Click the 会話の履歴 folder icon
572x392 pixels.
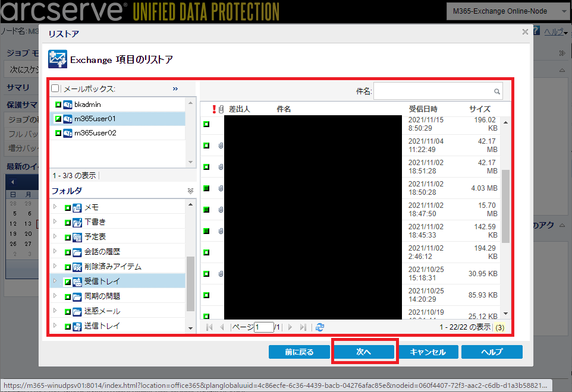click(77, 252)
